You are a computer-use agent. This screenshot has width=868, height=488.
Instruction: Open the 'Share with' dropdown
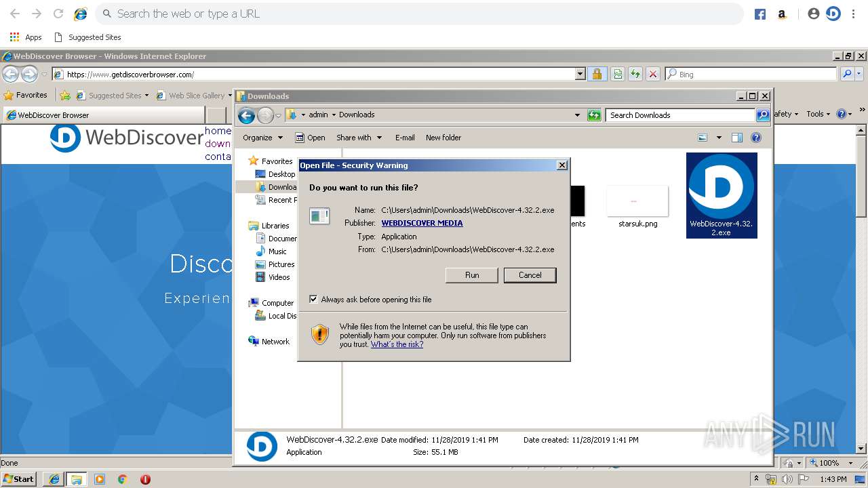click(359, 138)
